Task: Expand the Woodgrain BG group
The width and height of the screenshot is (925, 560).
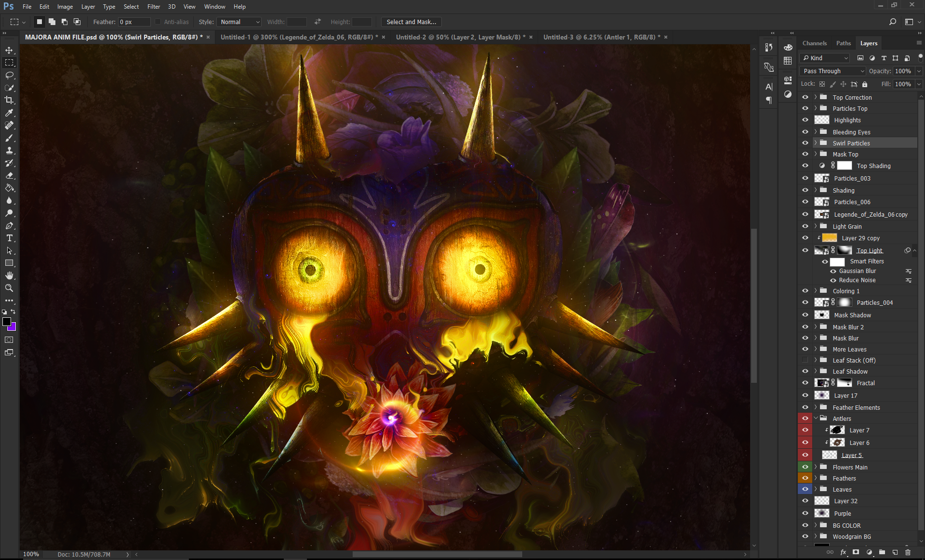Action: click(x=816, y=536)
